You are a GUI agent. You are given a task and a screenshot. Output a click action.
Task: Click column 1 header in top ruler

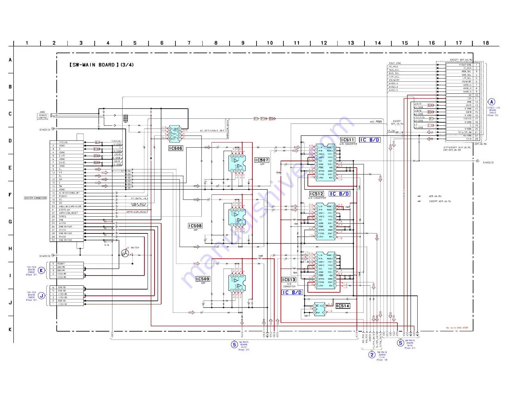coord(27,43)
